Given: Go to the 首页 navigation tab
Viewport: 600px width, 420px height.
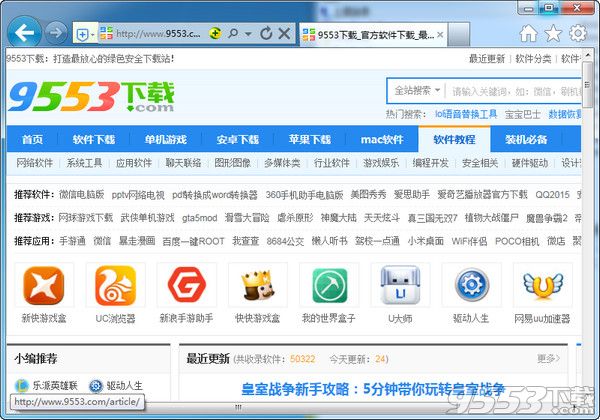Looking at the screenshot, I should click(x=32, y=139).
